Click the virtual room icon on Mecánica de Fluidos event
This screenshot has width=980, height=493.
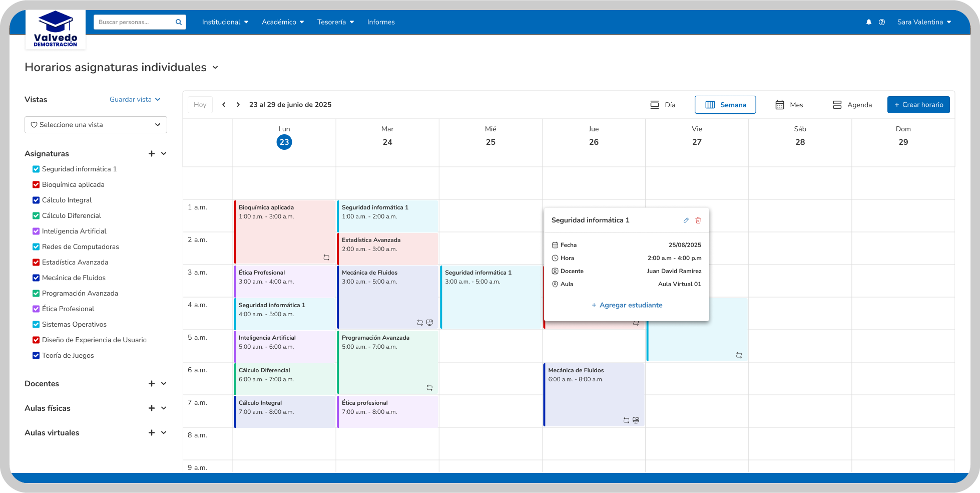tap(429, 323)
